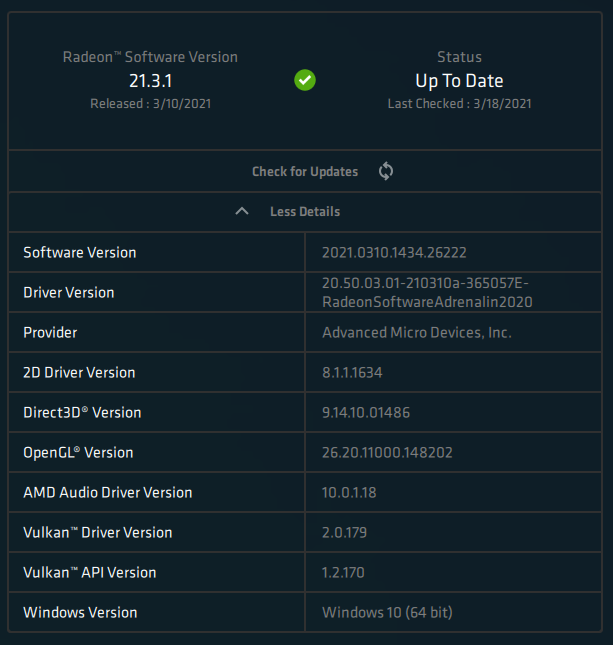Screen dimensions: 613x645
Task: Select the value 2021.0310.1434.26222
Action: coord(394,253)
